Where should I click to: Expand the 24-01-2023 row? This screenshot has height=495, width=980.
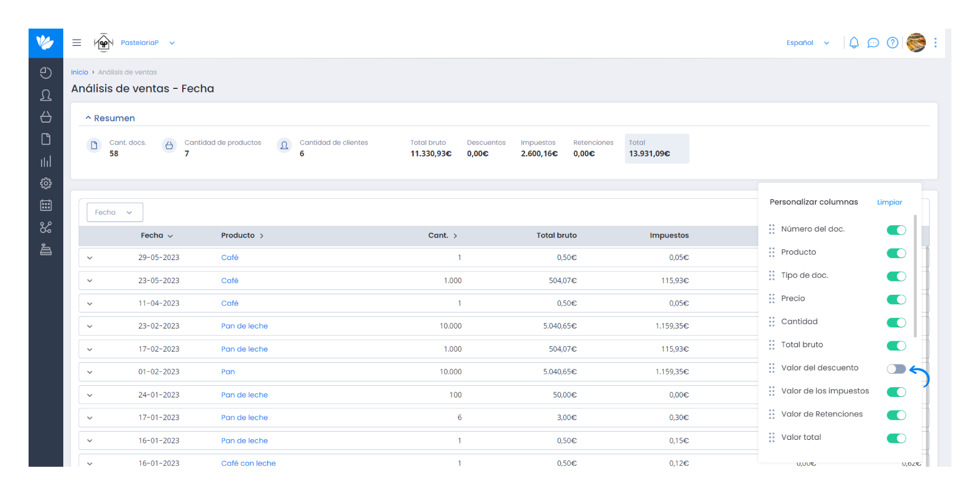[90, 395]
